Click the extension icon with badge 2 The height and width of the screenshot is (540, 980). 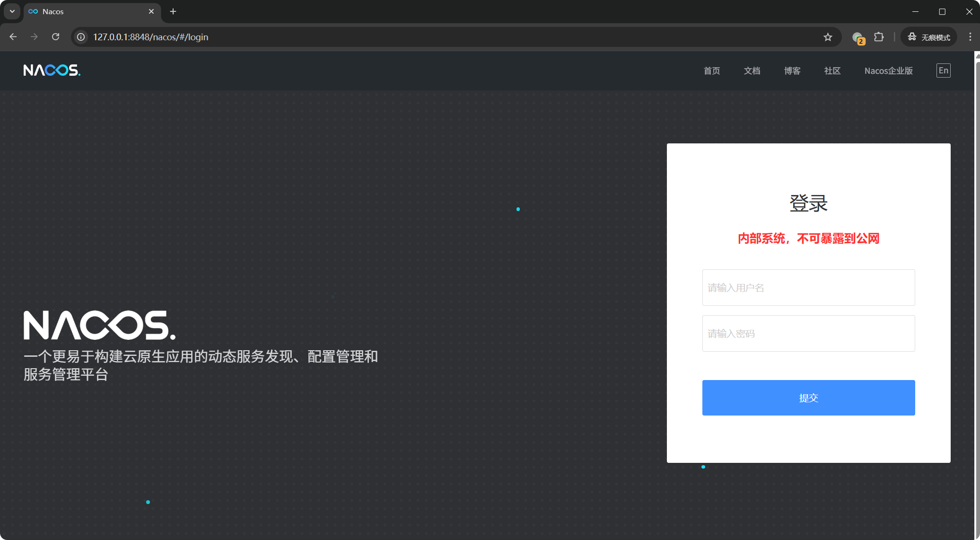pos(858,37)
